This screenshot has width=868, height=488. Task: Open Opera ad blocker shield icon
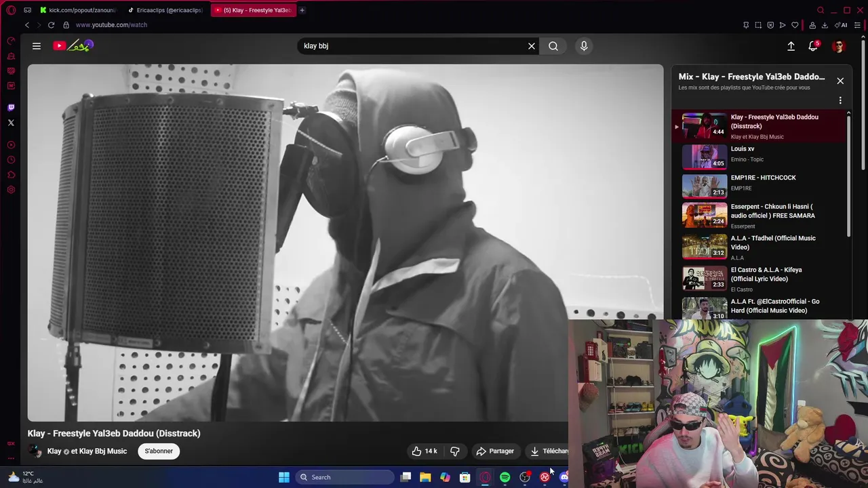coord(770,25)
